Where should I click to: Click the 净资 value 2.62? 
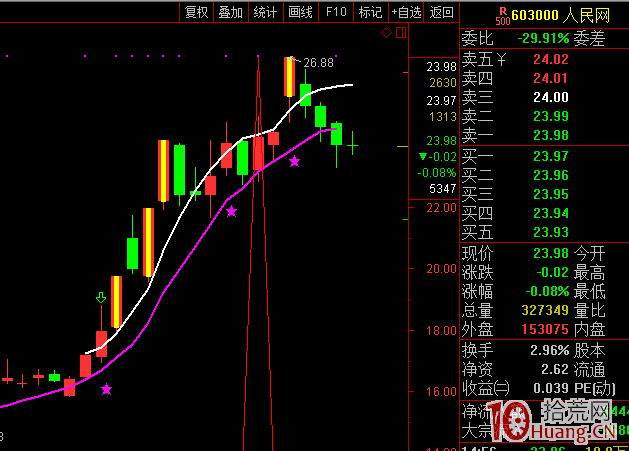(555, 370)
